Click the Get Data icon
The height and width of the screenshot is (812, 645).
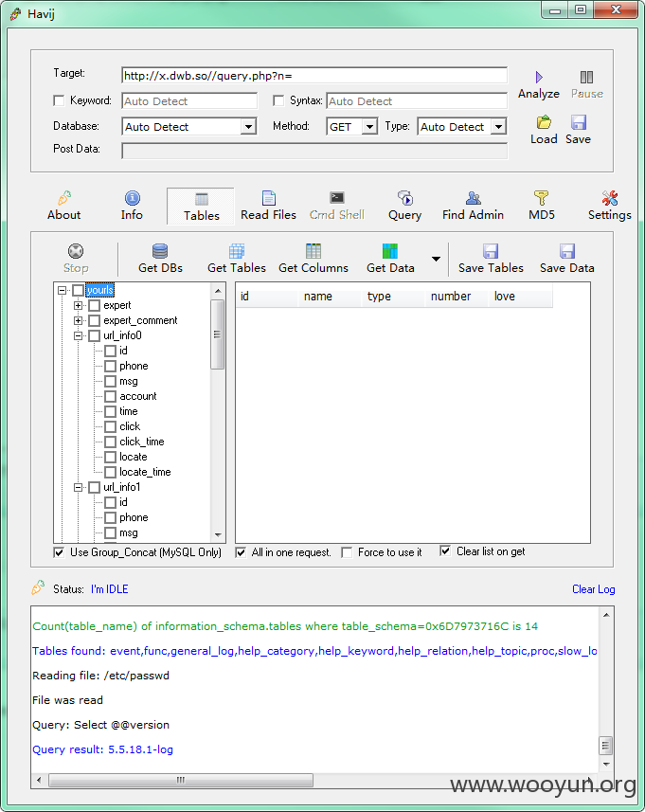coord(390,251)
